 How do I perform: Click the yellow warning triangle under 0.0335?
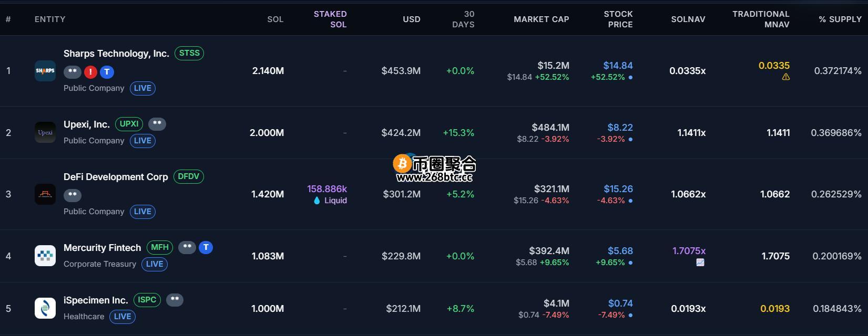point(786,77)
